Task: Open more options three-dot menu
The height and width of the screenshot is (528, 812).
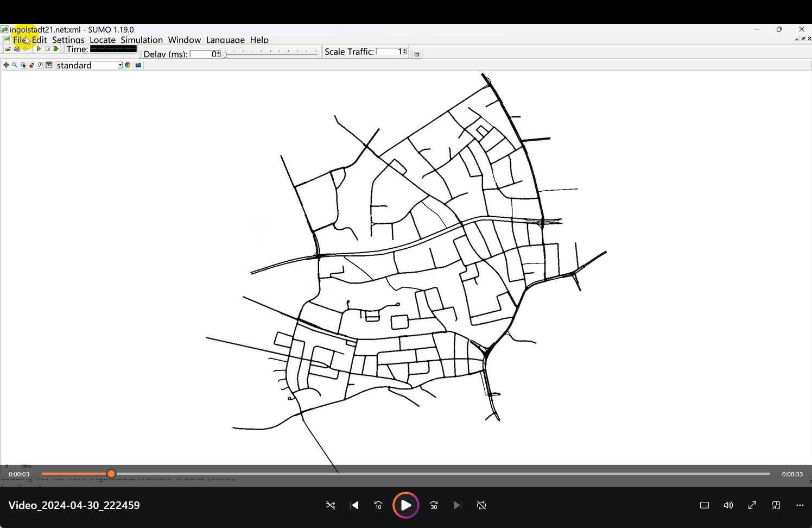Action: coord(800,505)
